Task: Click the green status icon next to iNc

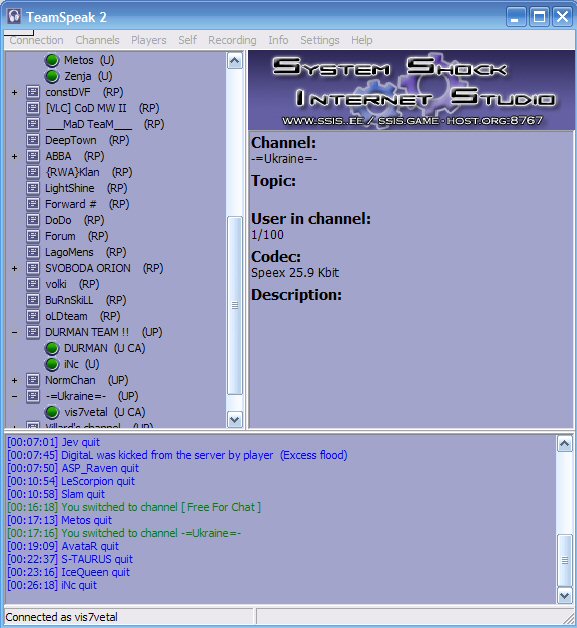Action: tap(52, 364)
